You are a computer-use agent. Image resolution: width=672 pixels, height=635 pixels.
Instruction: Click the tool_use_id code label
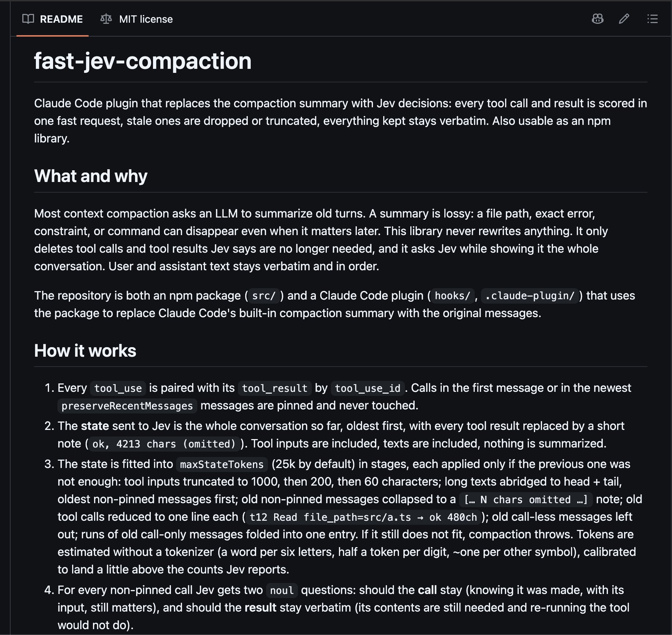(x=368, y=388)
